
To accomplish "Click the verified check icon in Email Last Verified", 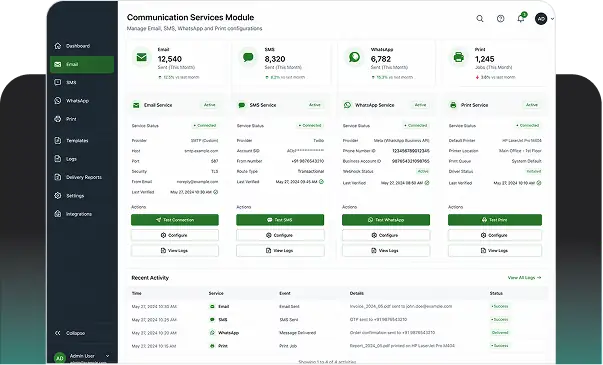I will tap(216, 192).
